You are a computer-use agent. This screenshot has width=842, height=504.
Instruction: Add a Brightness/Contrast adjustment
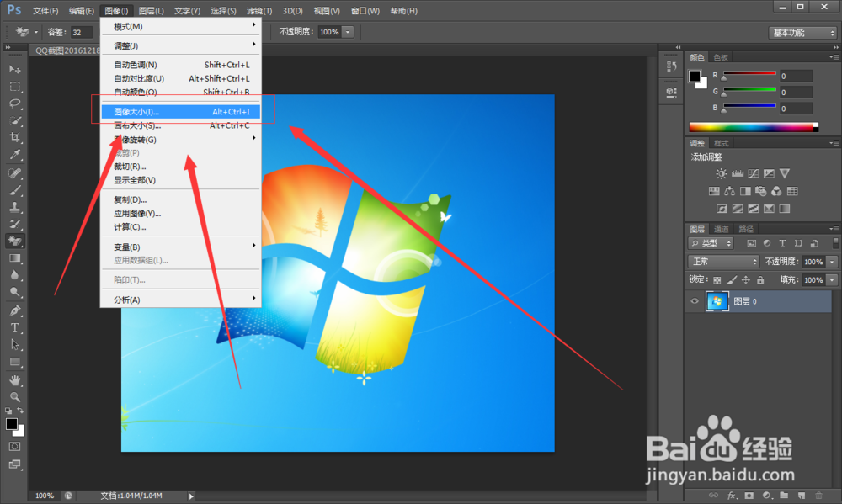(722, 173)
